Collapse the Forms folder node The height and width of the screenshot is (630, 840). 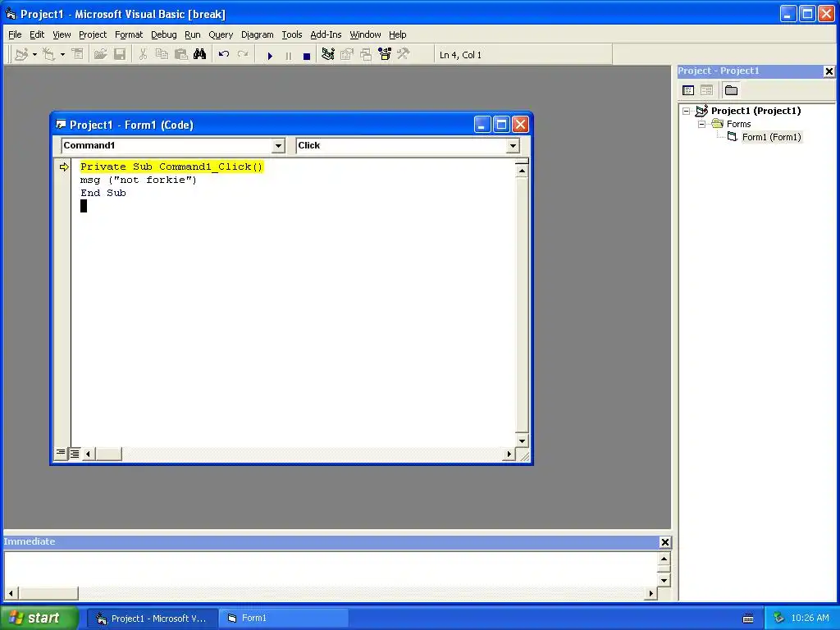coord(702,124)
